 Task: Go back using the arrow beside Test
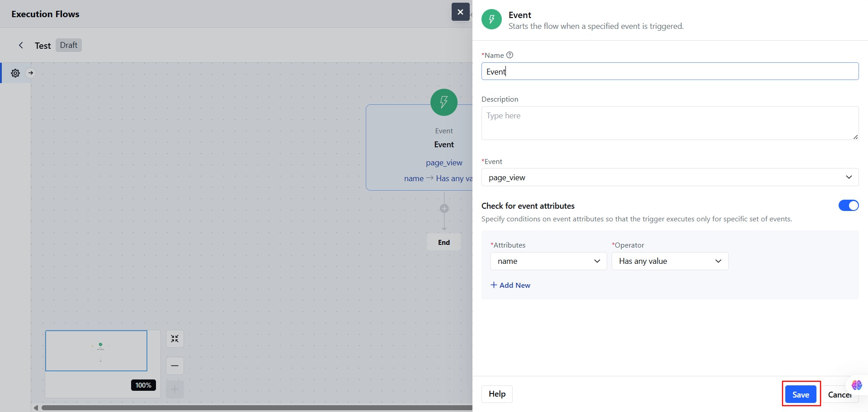[21, 45]
